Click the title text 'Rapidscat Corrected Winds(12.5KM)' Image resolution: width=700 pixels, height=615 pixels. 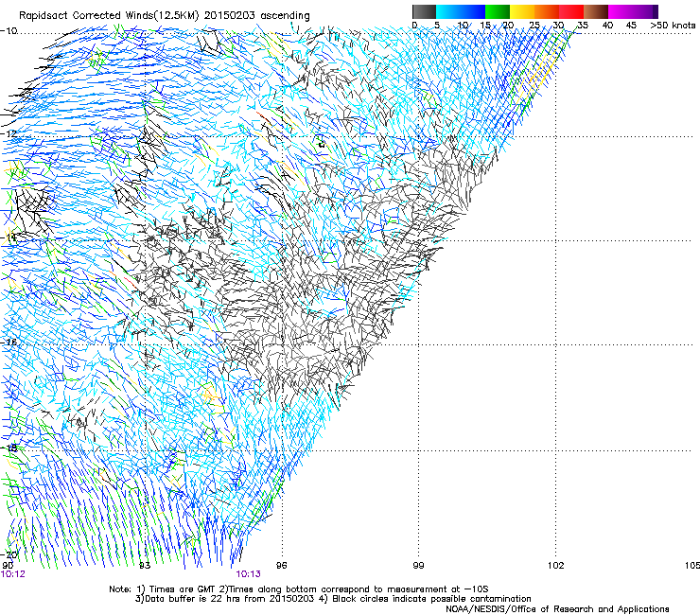tap(109, 16)
